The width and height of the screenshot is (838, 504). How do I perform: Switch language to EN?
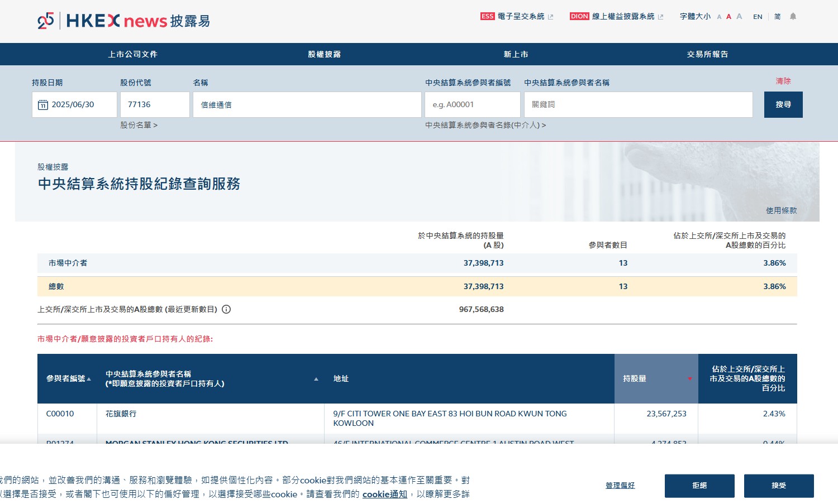758,17
